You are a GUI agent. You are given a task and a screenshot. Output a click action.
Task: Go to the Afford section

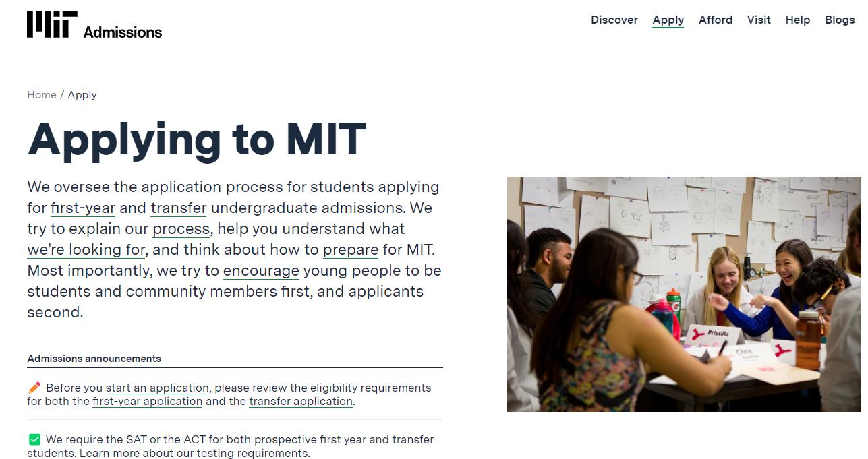(715, 20)
